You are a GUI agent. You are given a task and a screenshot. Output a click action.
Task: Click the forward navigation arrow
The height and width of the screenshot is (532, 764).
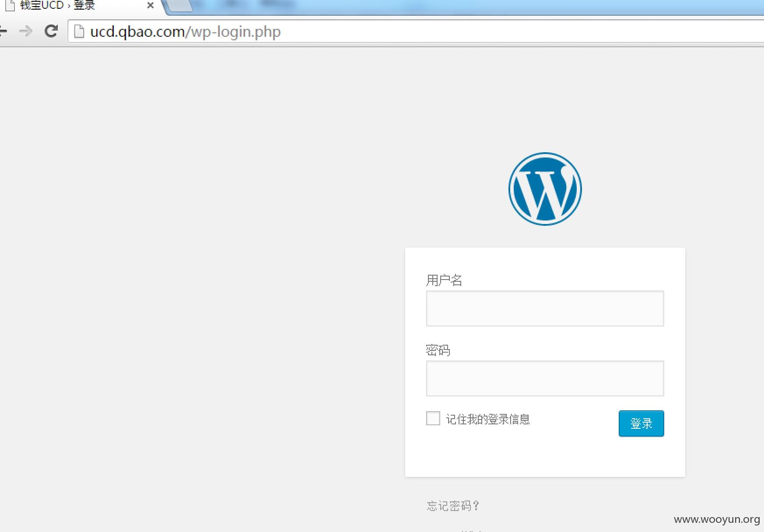[x=26, y=31]
